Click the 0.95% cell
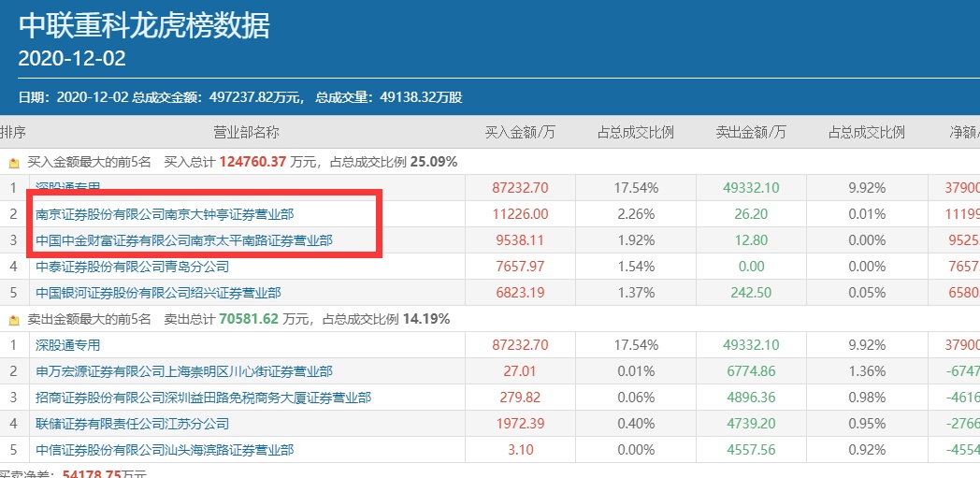980x478 pixels. 867,425
